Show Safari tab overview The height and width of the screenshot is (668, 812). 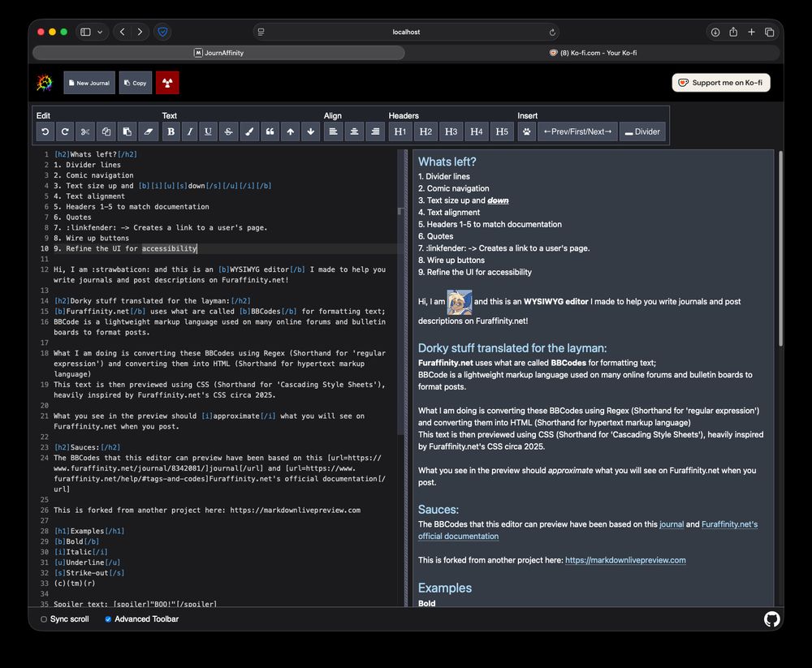point(770,32)
